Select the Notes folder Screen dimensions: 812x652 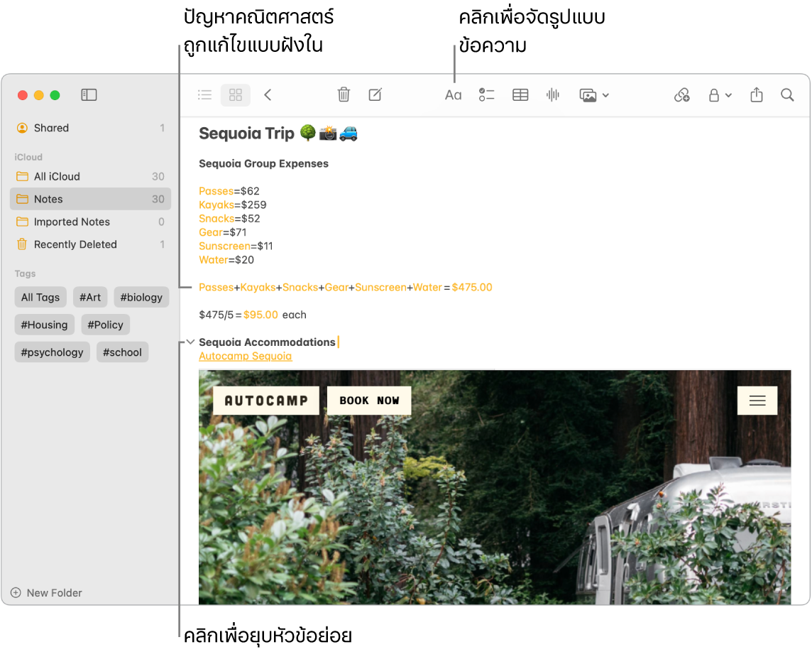pyautogui.click(x=90, y=199)
